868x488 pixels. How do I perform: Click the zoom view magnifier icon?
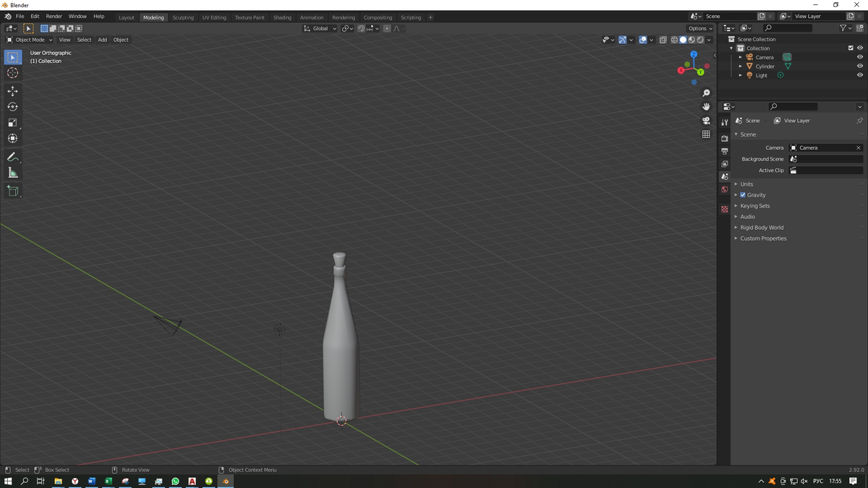[707, 93]
